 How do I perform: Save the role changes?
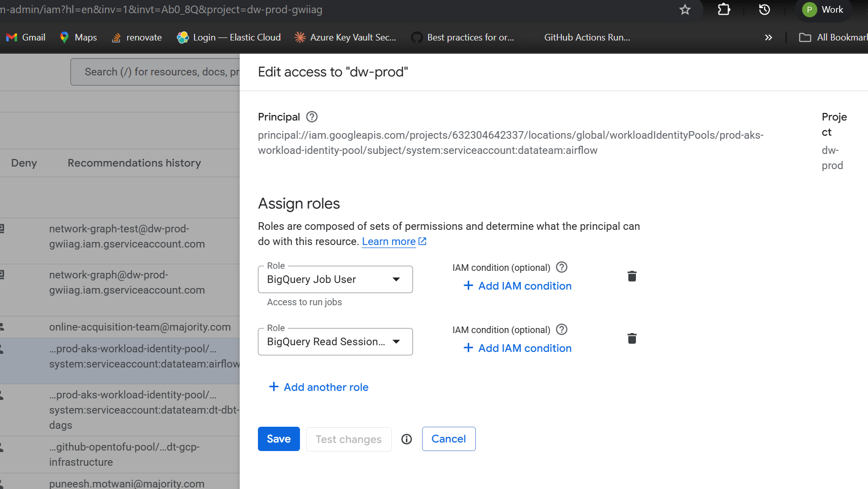click(x=279, y=439)
